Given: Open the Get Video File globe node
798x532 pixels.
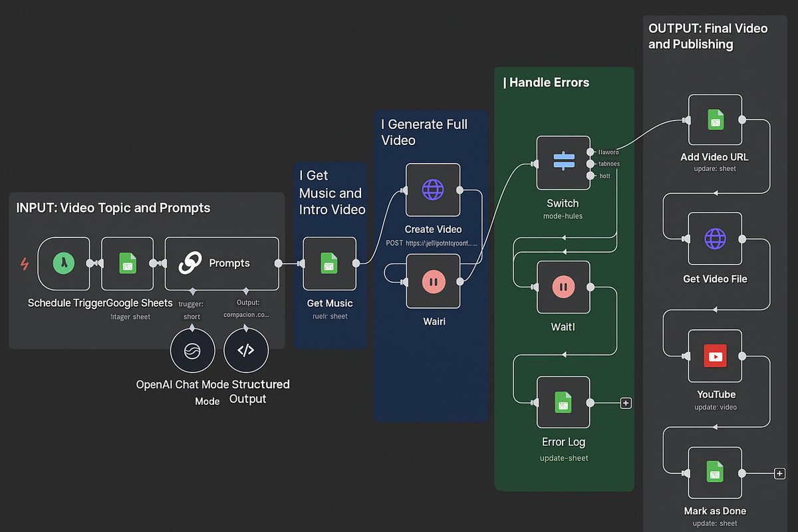Looking at the screenshot, I should point(715,237).
